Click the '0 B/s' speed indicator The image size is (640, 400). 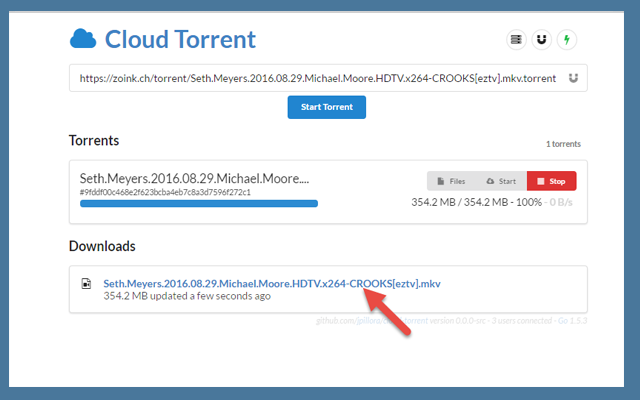[561, 202]
